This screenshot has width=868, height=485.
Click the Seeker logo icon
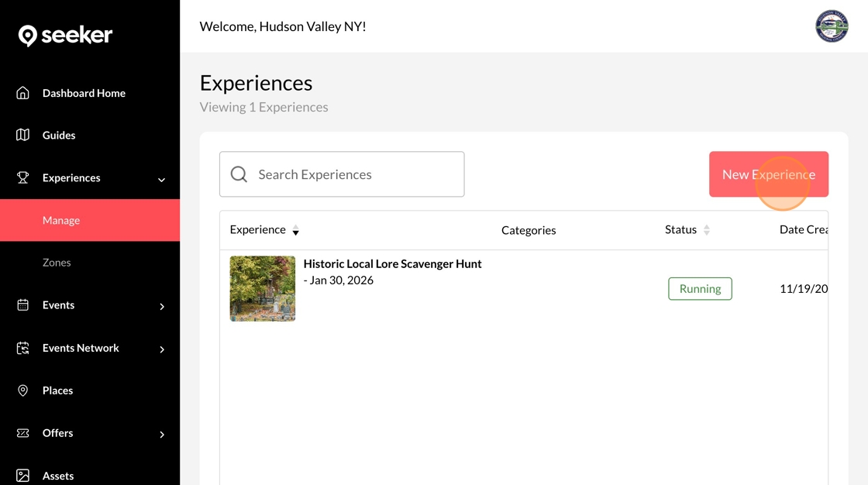tap(28, 36)
